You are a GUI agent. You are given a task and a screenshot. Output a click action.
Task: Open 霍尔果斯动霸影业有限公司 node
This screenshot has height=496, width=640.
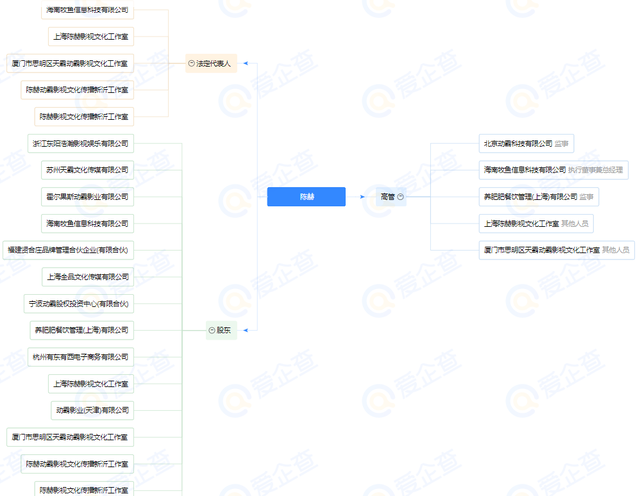pyautogui.click(x=87, y=197)
